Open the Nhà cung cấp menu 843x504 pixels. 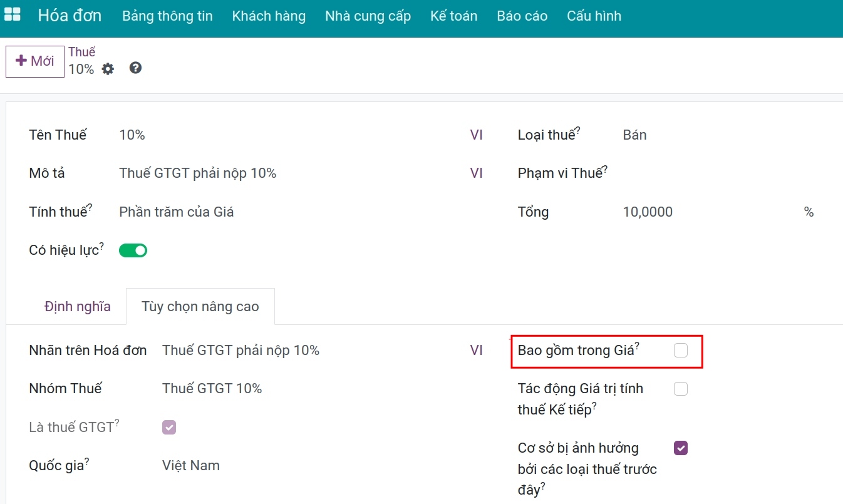click(368, 16)
